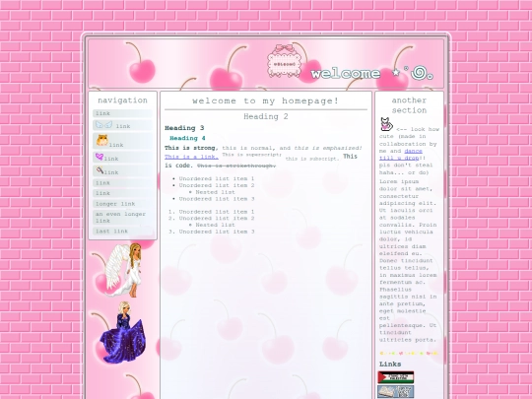Click 'Nested list' under the bulleted list
This screenshot has height=399, width=532.
(x=215, y=192)
